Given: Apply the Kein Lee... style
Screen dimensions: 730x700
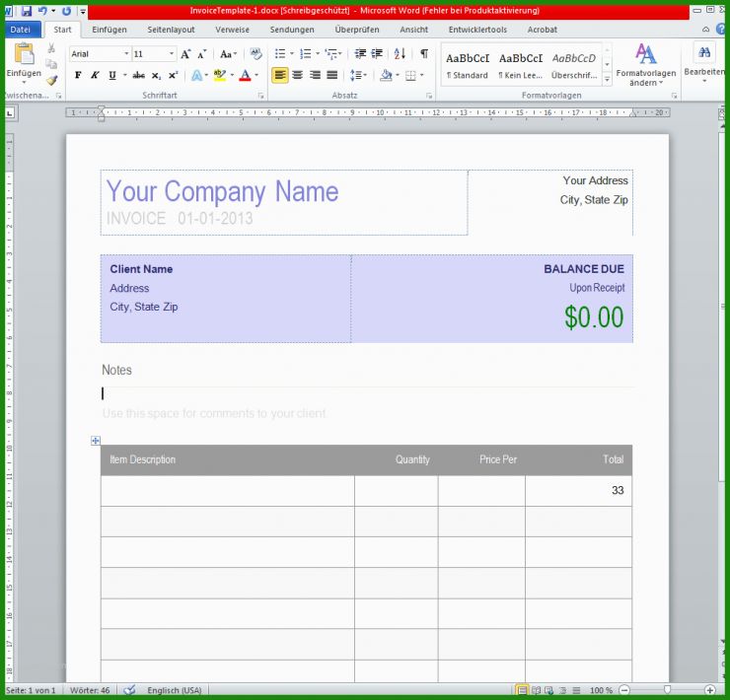Looking at the screenshot, I should tap(521, 65).
